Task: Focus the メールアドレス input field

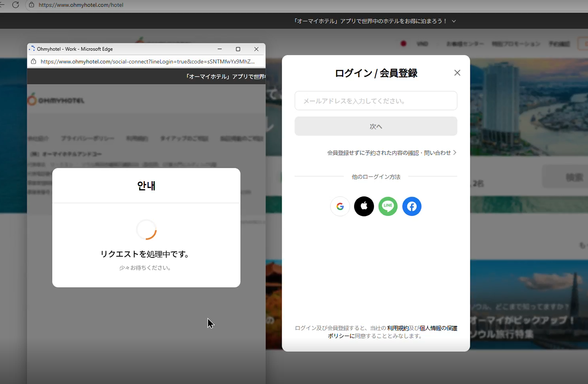Action: (376, 101)
